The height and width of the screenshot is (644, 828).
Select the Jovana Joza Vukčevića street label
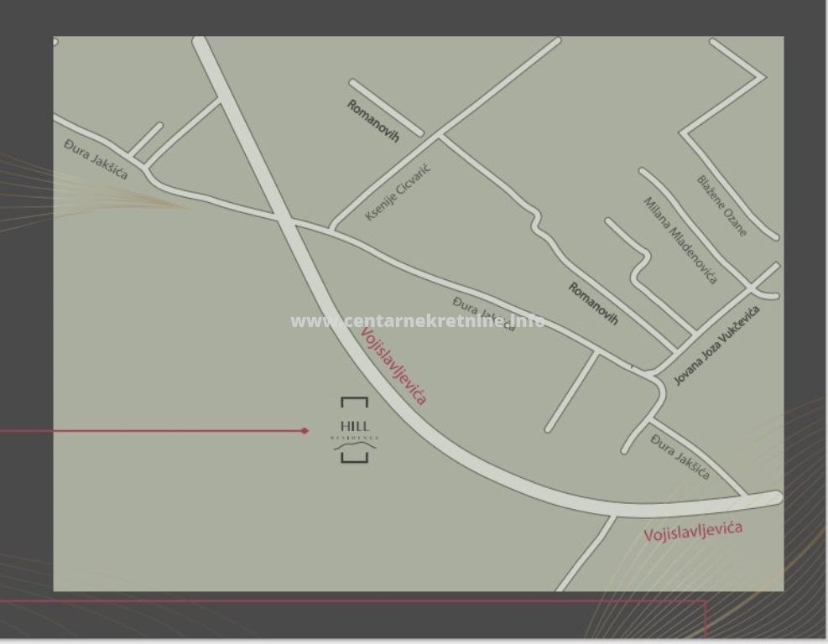(x=717, y=346)
